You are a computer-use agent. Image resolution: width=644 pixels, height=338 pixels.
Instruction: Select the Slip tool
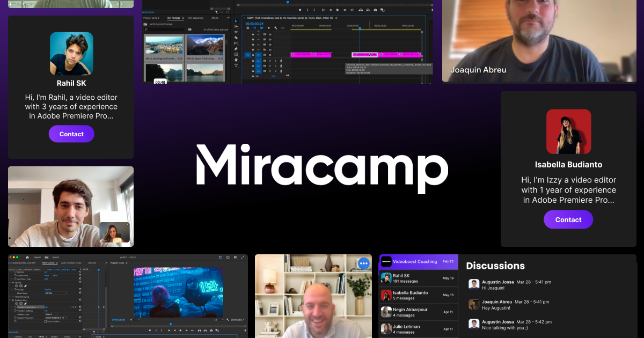coord(236,43)
